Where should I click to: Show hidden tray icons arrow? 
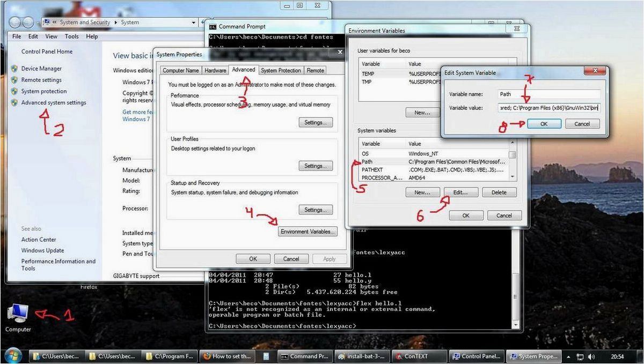pyautogui.click(x=568, y=356)
